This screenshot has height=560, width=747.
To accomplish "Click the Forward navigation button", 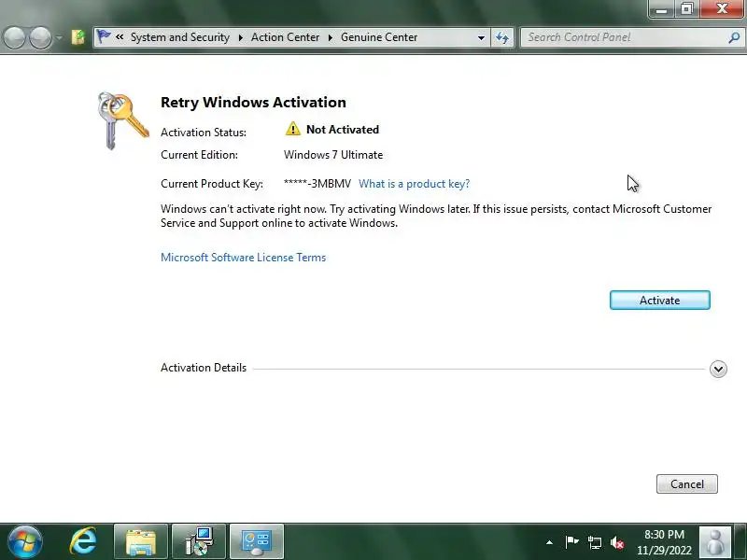I will coord(40,37).
